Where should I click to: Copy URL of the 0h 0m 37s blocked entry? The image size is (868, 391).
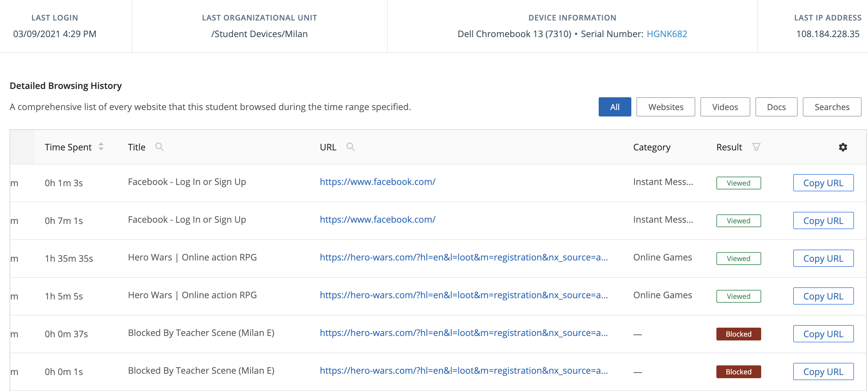pyautogui.click(x=824, y=334)
